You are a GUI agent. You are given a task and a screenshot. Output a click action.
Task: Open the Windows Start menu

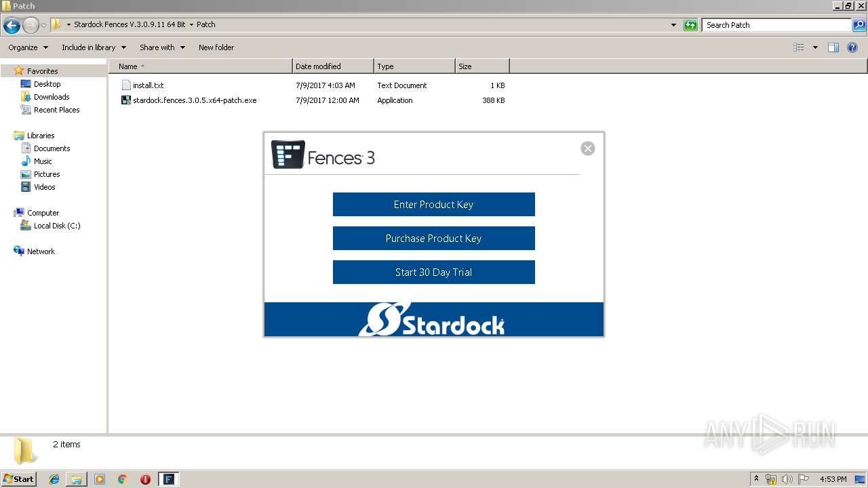[18, 479]
